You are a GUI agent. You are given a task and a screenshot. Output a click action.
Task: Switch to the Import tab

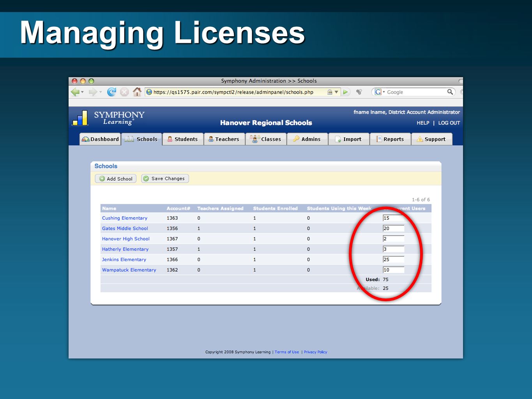click(x=349, y=139)
